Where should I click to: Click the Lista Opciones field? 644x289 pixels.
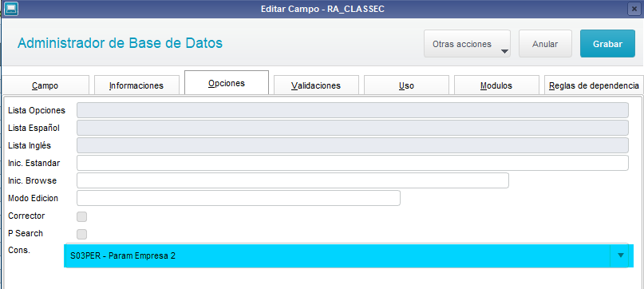(x=353, y=110)
